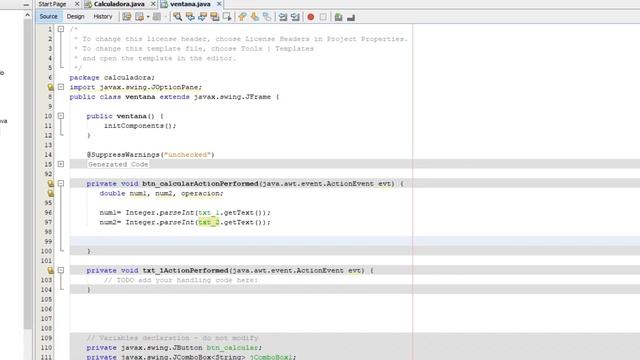Shift the line left

[283, 17]
